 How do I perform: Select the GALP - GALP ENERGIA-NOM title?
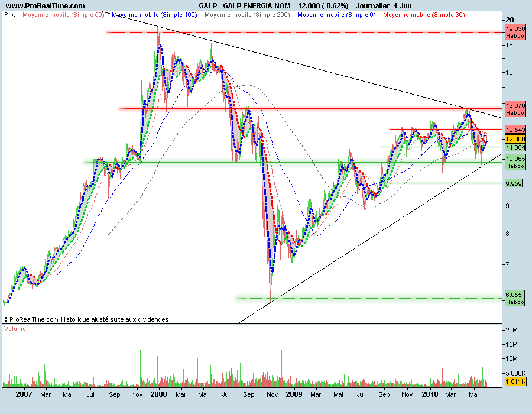(245, 6)
